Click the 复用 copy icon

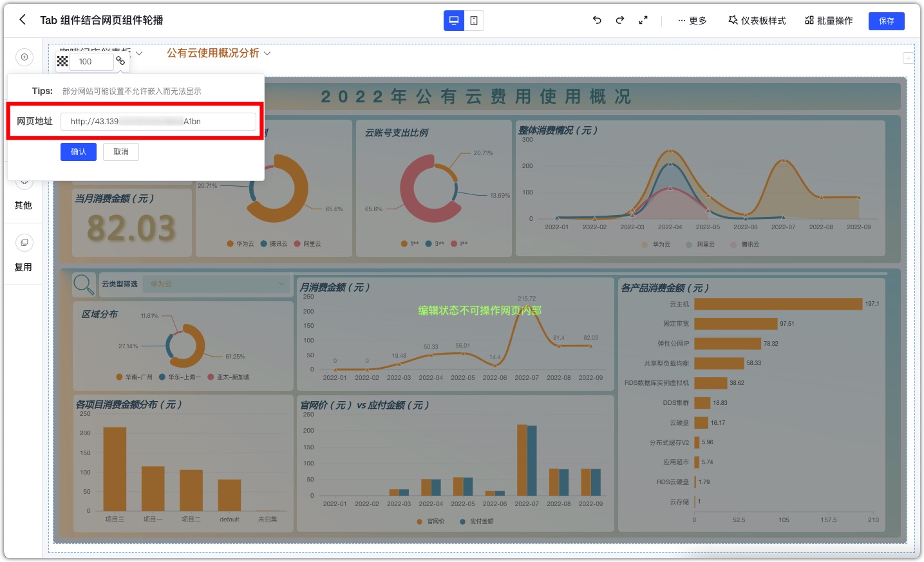[24, 243]
